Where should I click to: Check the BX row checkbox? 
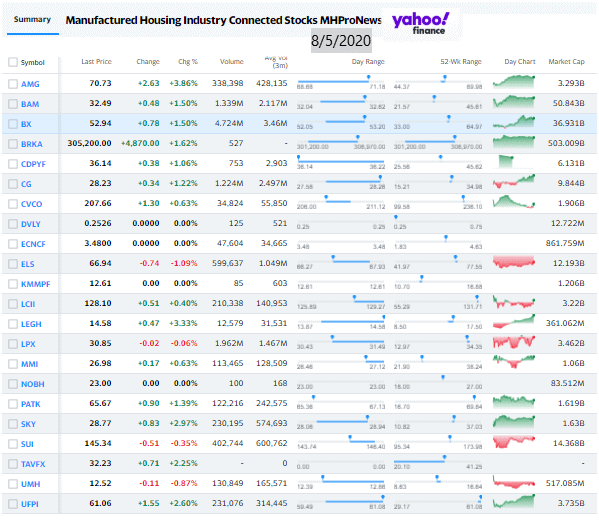coord(13,124)
